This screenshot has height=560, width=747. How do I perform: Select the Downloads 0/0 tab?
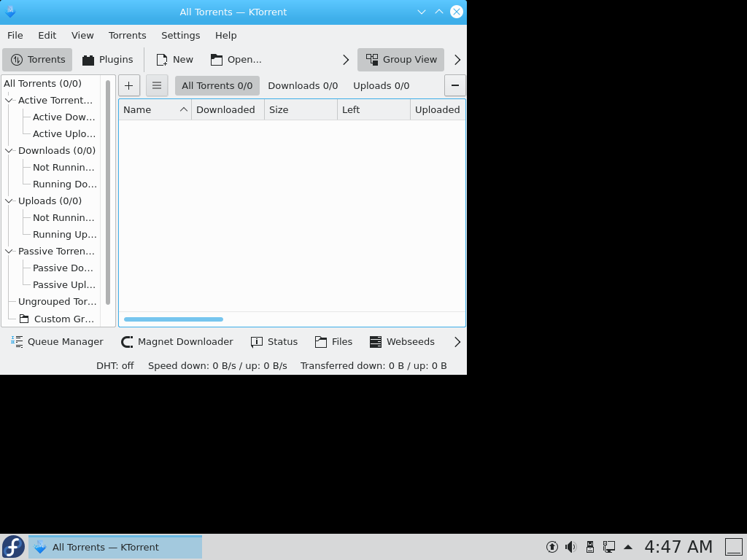pyautogui.click(x=303, y=86)
